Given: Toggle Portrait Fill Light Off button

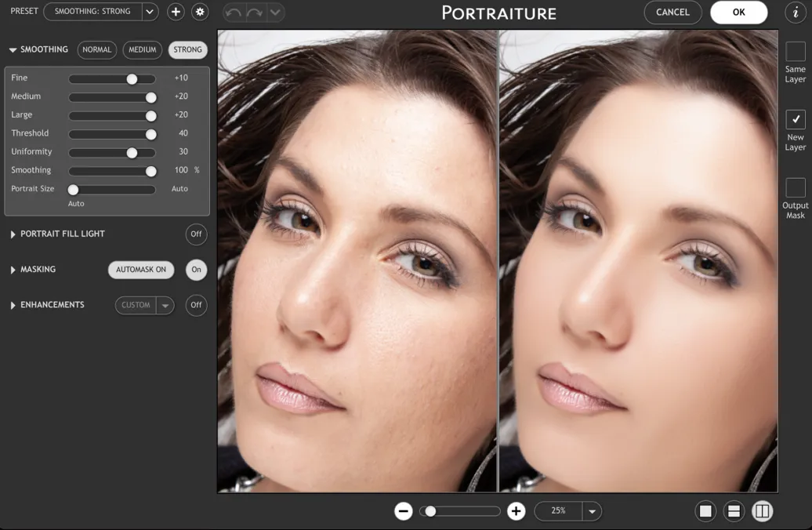Looking at the screenshot, I should point(196,234).
